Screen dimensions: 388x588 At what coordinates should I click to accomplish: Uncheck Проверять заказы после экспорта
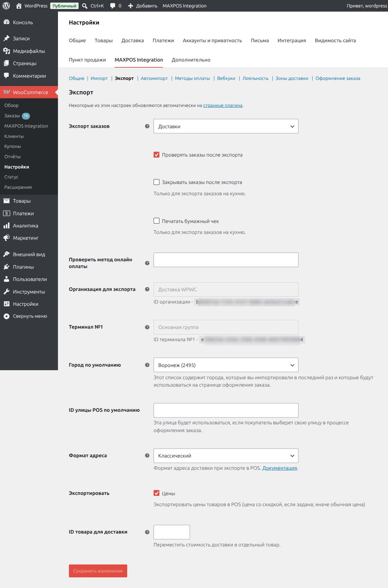(x=156, y=155)
